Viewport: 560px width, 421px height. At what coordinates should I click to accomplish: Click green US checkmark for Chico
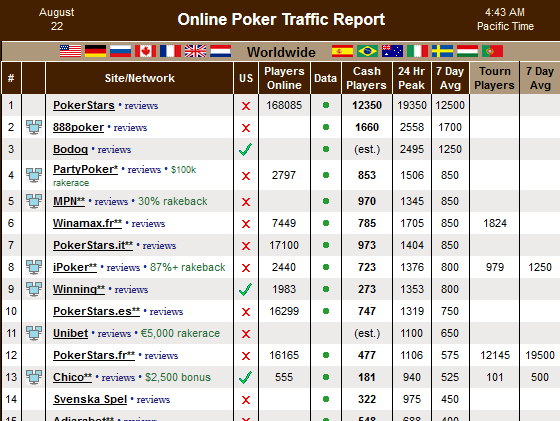tap(245, 377)
